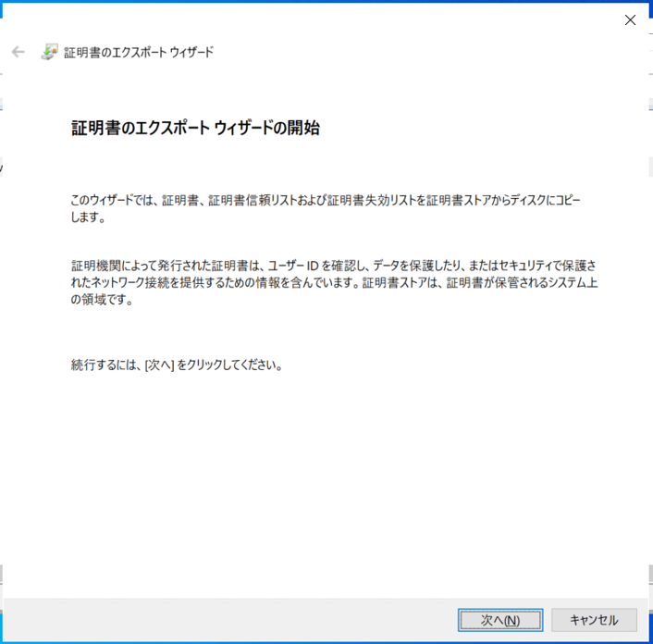Click the heading 証明書のエクスポート ウィザードの開始

tap(195, 128)
